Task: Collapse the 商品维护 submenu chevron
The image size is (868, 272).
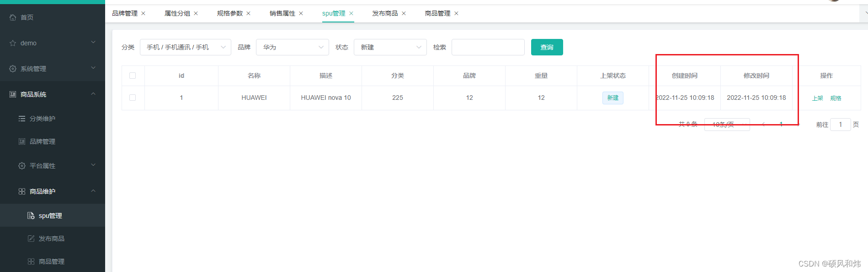Action: click(x=93, y=191)
